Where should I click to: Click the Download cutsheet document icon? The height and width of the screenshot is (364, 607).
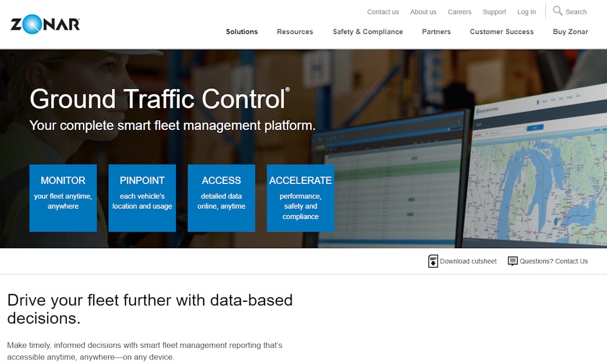click(433, 261)
